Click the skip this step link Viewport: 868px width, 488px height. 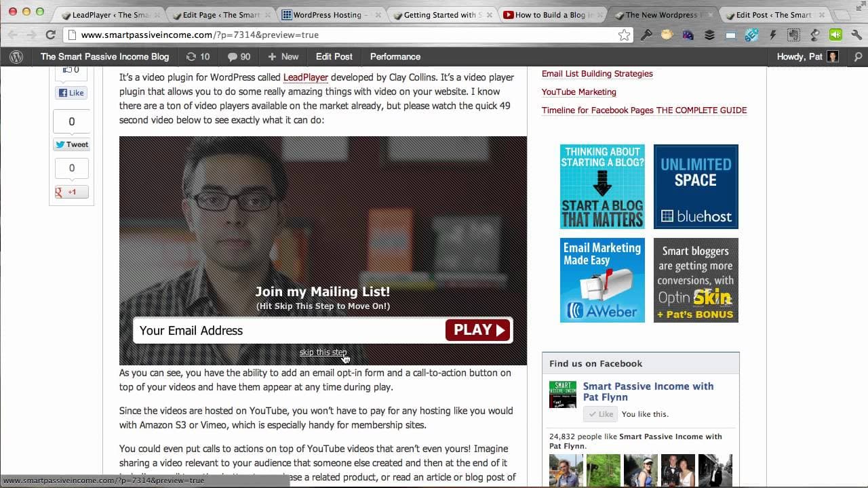(x=323, y=352)
